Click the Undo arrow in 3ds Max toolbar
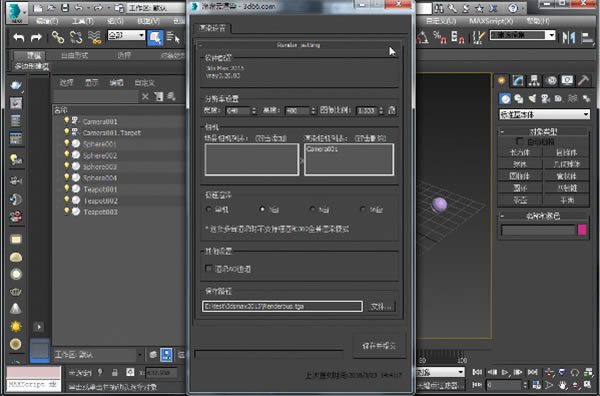 [19, 37]
